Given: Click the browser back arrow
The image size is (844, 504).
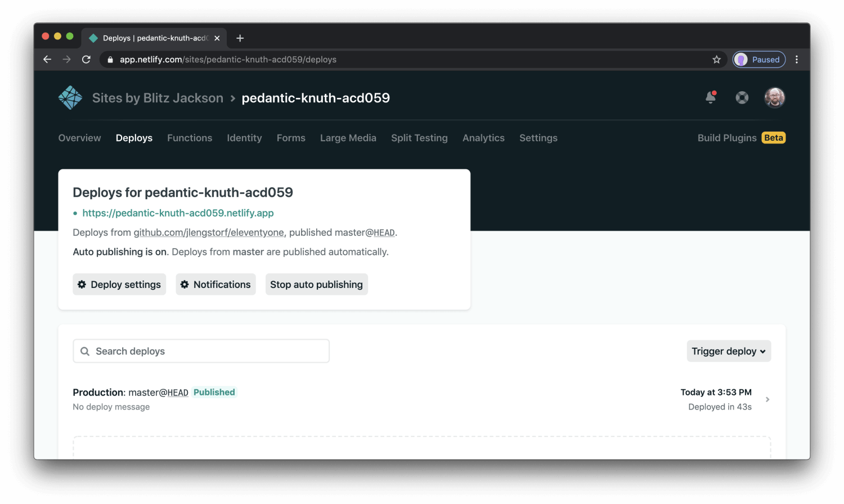Looking at the screenshot, I should click(47, 59).
